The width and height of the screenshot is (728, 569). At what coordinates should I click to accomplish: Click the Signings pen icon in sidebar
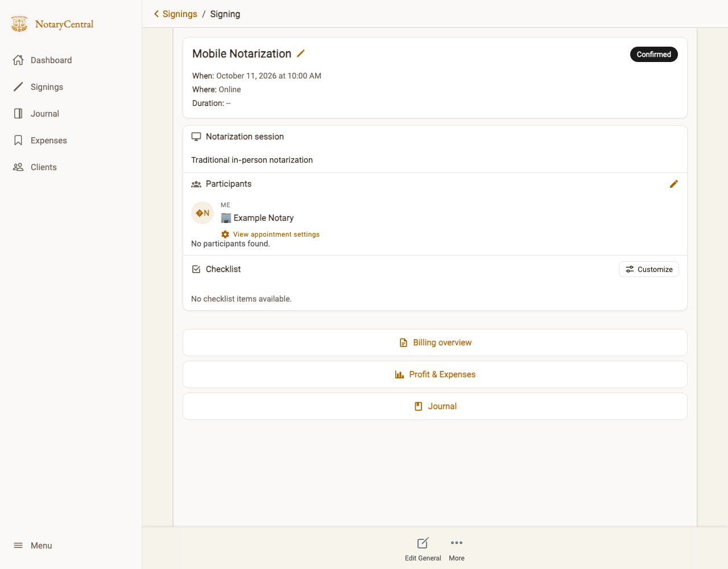click(18, 87)
